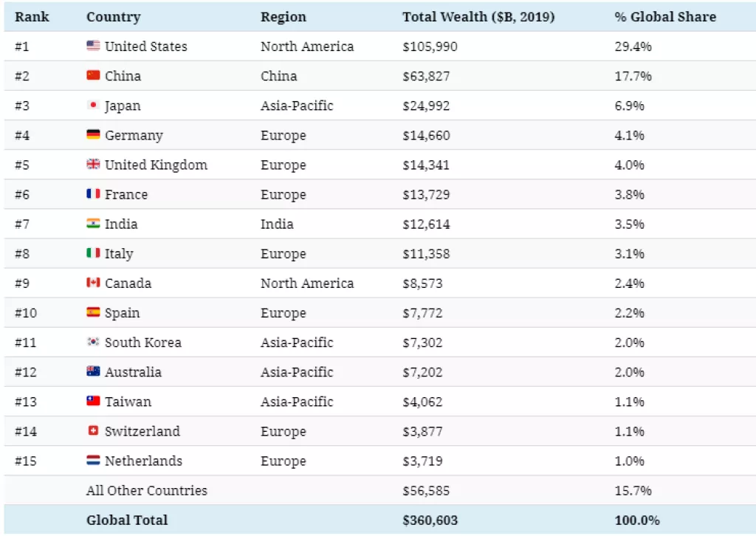
Task: Click the All Other Countries row label
Action: click(146, 490)
